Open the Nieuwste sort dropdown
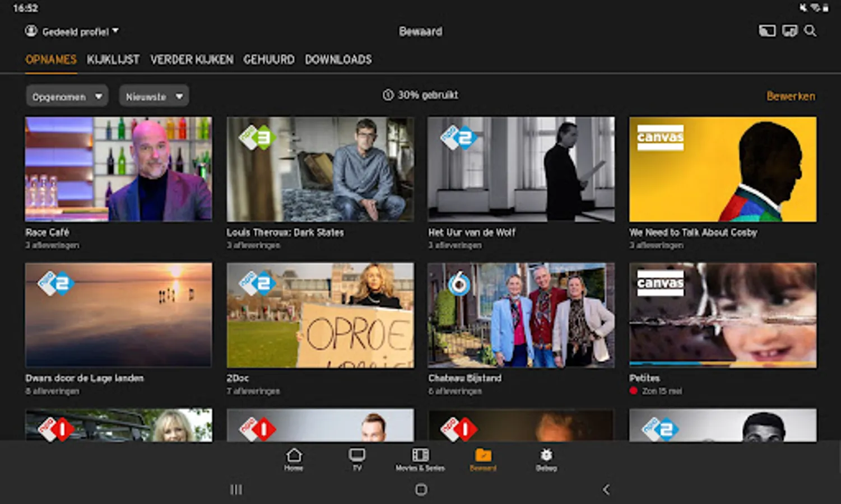Viewport: 841px width, 504px height. point(154,96)
